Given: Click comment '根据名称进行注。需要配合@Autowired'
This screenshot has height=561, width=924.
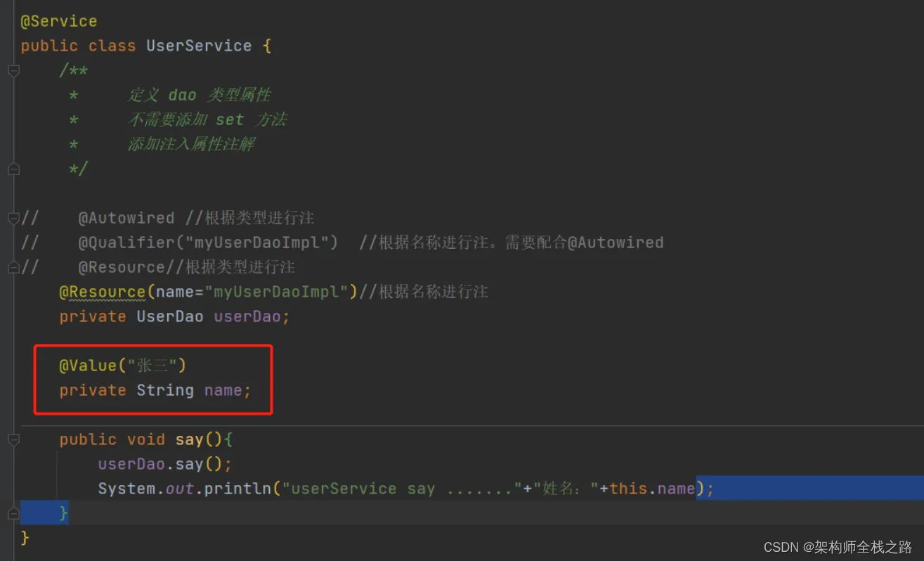Looking at the screenshot, I should coord(521,243).
